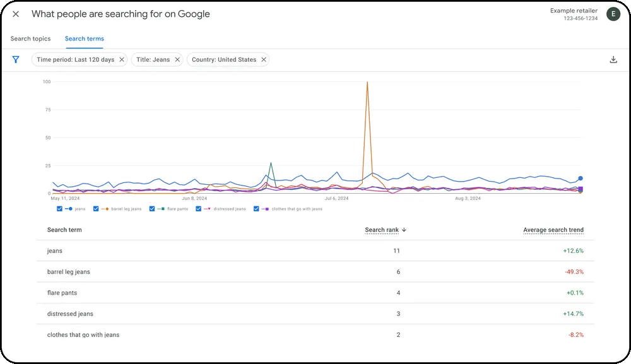
Task: Open the Title: Jeans filter chip
Action: (x=155, y=59)
